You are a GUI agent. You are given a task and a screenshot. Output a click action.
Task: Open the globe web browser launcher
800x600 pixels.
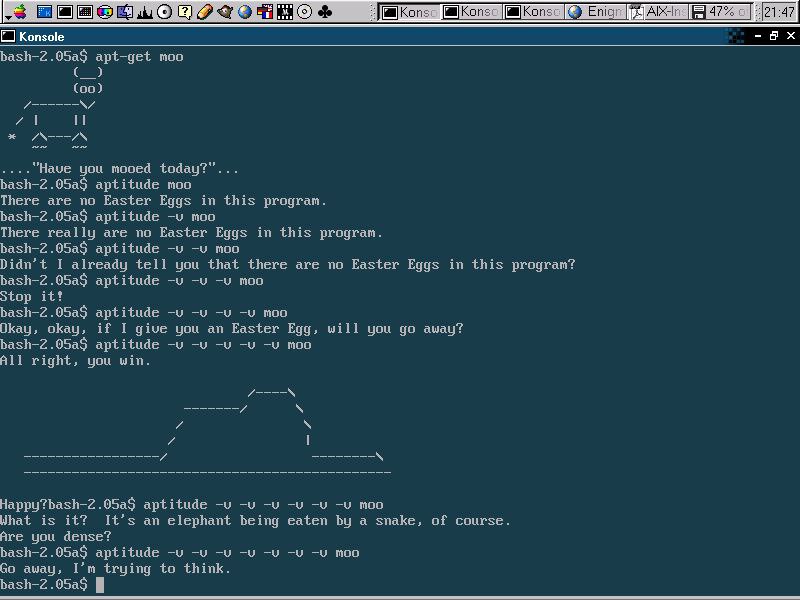245,11
